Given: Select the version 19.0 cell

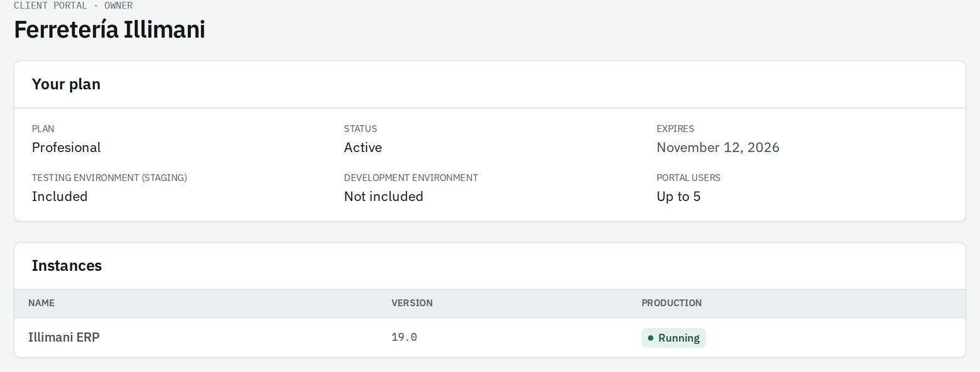Looking at the screenshot, I should coord(404,337).
